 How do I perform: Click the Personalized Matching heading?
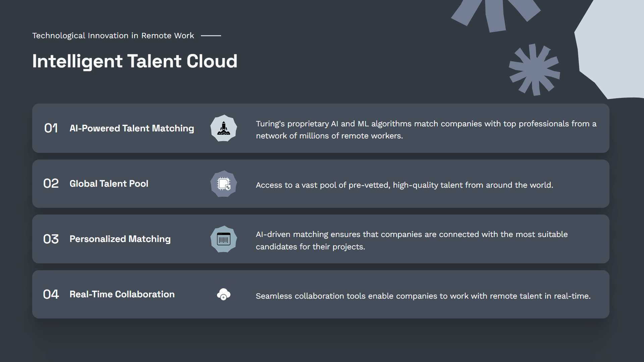[120, 239]
